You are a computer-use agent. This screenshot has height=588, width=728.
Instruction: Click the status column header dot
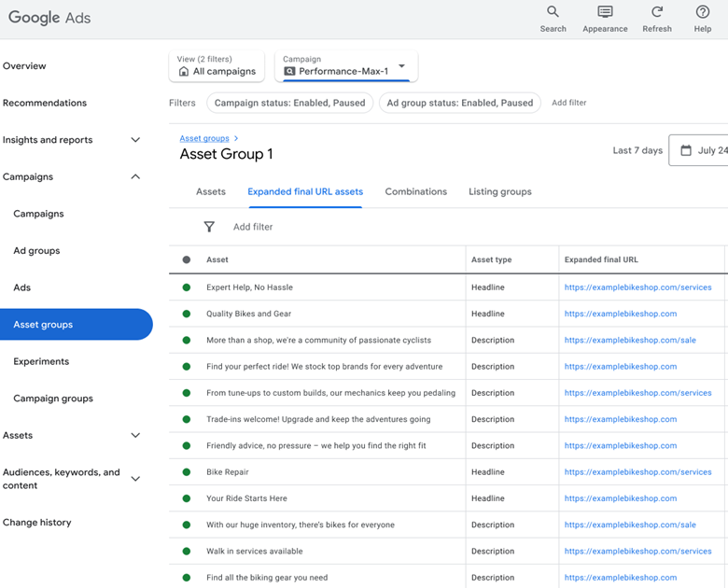(187, 259)
